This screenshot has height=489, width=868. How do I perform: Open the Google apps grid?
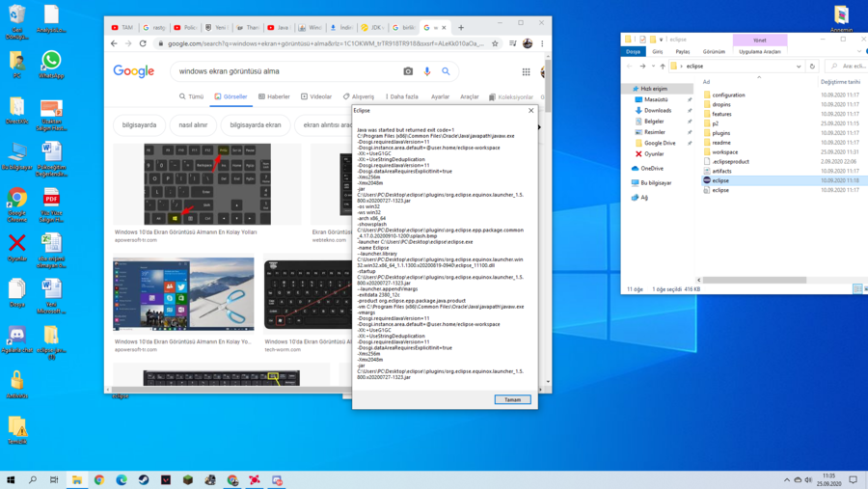(x=526, y=71)
